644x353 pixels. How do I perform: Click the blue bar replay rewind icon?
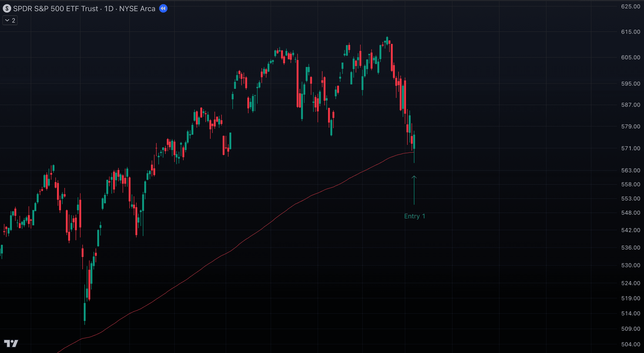coord(163,9)
